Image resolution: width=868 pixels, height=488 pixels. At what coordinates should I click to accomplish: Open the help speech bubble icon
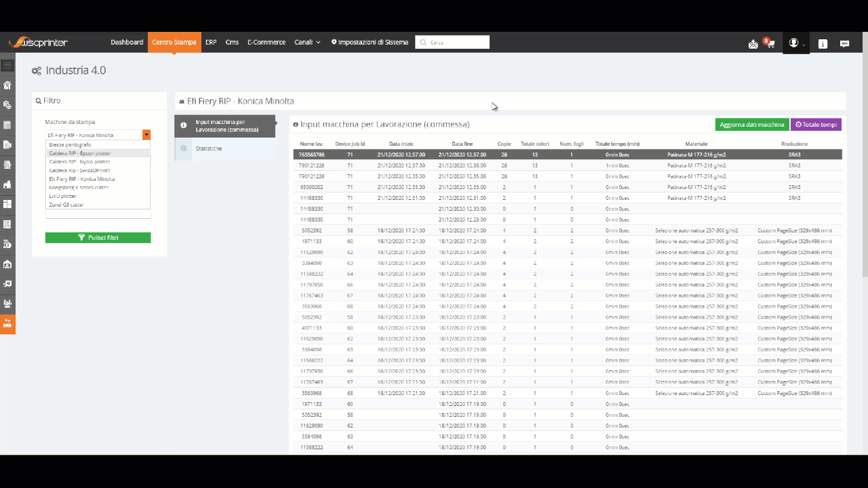844,43
